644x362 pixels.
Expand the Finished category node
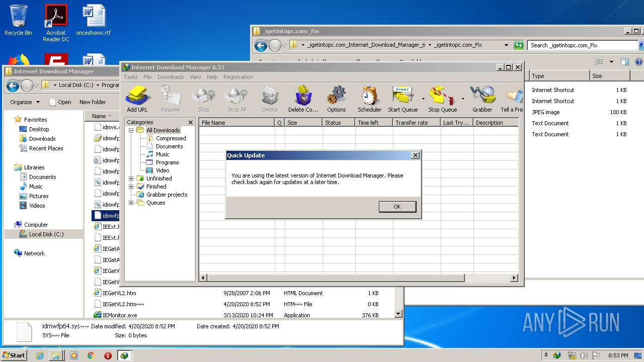tap(131, 187)
